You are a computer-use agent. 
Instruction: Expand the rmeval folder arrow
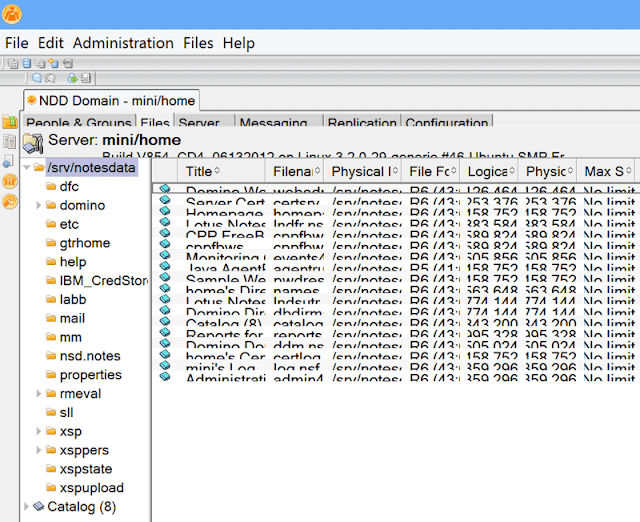pos(38,393)
